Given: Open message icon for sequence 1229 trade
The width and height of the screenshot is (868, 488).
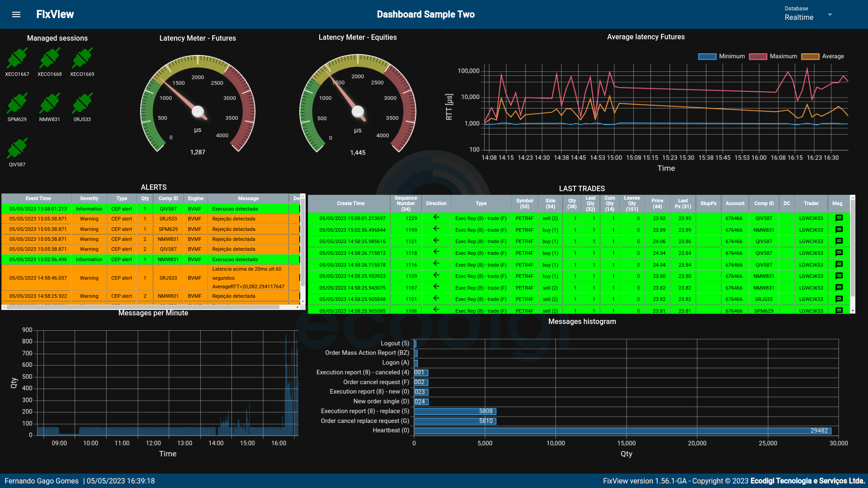Looking at the screenshot, I should coord(839,218).
